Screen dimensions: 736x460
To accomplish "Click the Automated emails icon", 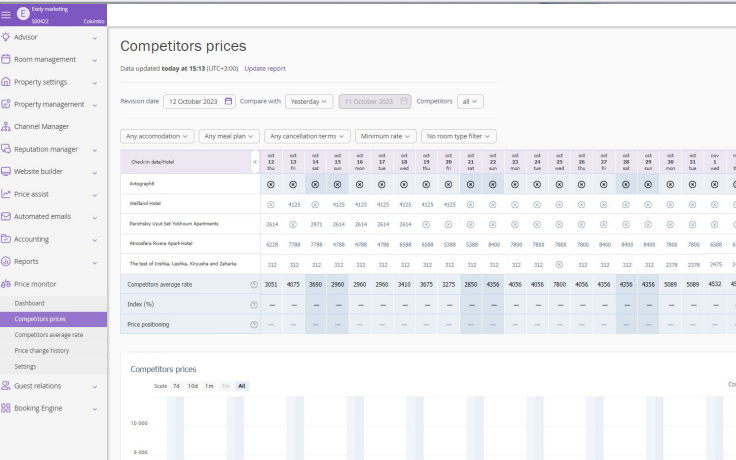I will 6,216.
